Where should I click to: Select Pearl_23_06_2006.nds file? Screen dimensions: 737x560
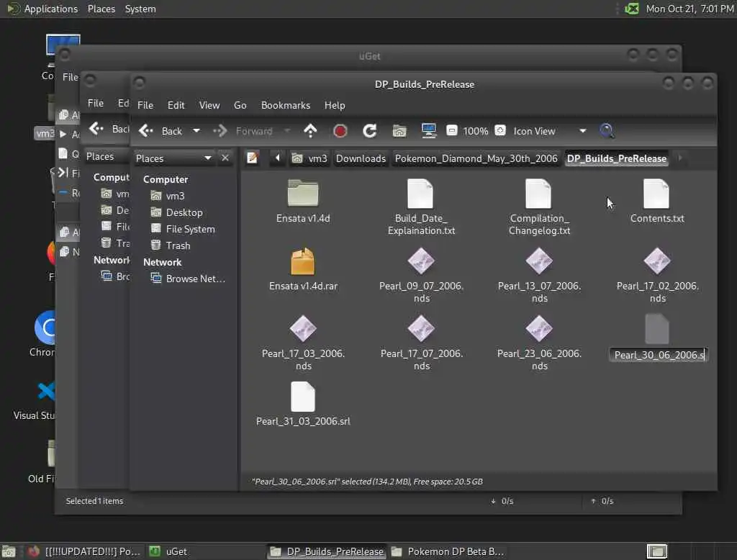[539, 343]
